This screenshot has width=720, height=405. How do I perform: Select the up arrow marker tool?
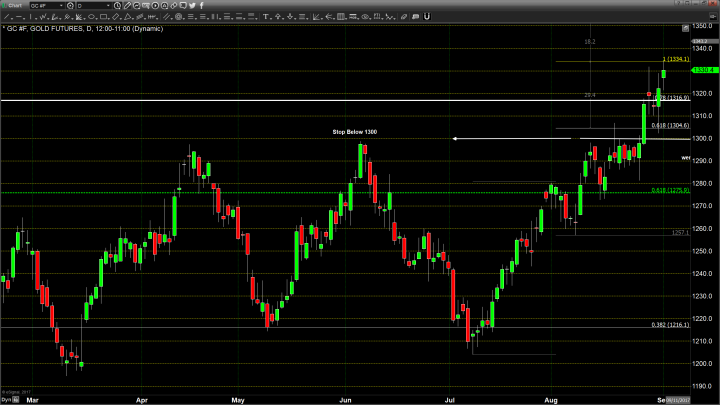point(278,17)
